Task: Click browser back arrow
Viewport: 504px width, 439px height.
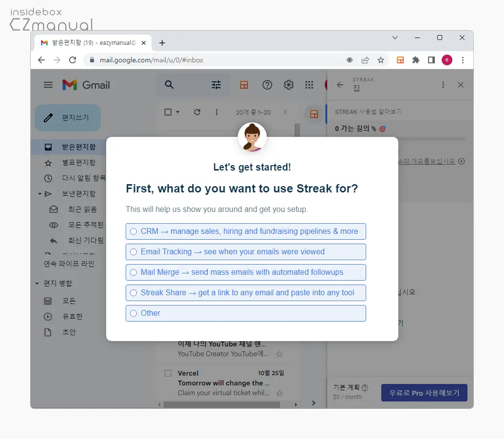Action: [x=41, y=60]
